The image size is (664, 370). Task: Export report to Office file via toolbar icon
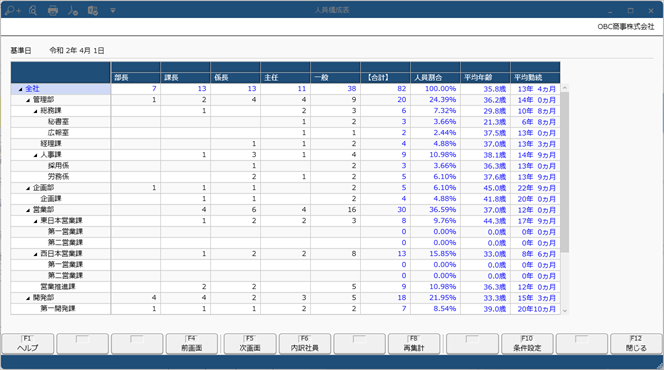[93, 10]
